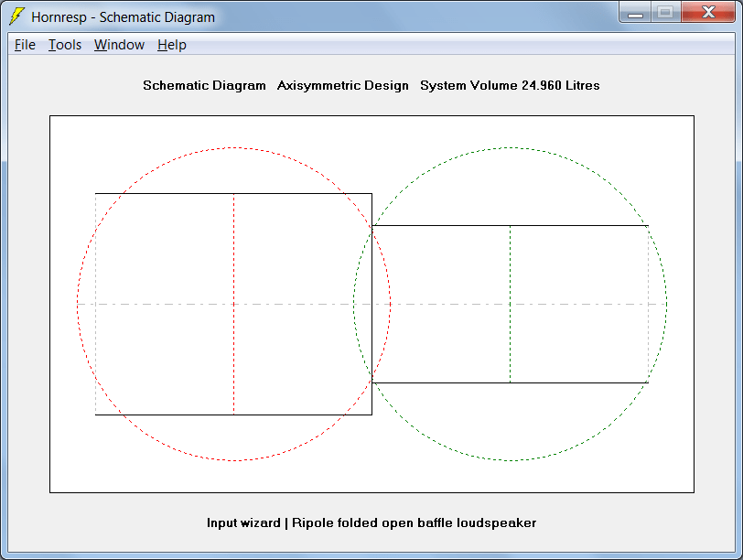Viewport: 743px width, 560px height.
Task: Click the green dashed vertical line
Action: [x=510, y=304]
